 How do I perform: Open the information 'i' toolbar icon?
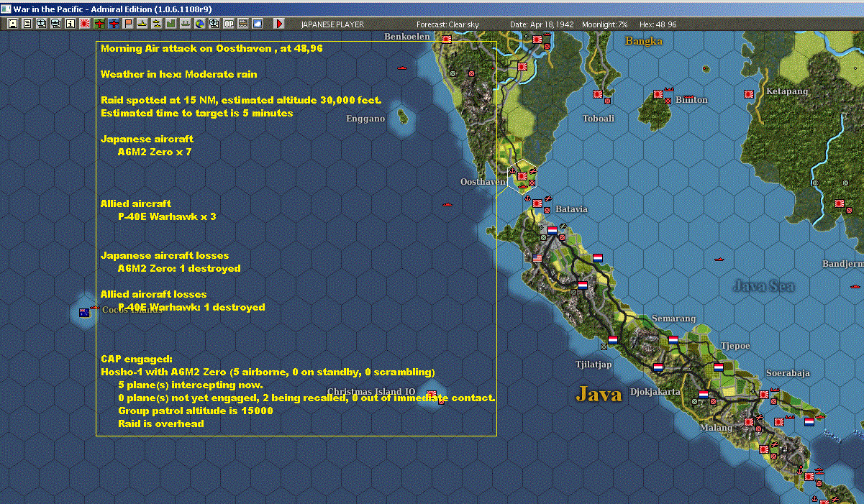pos(70,24)
